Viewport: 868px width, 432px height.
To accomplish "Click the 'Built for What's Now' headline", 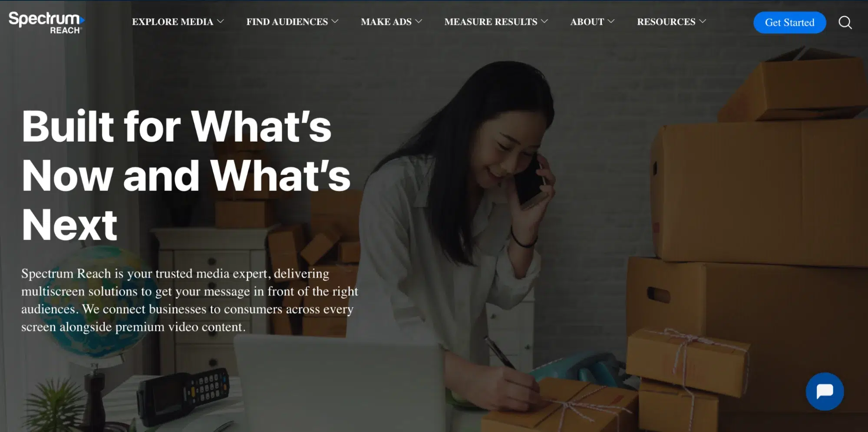I will (186, 175).
